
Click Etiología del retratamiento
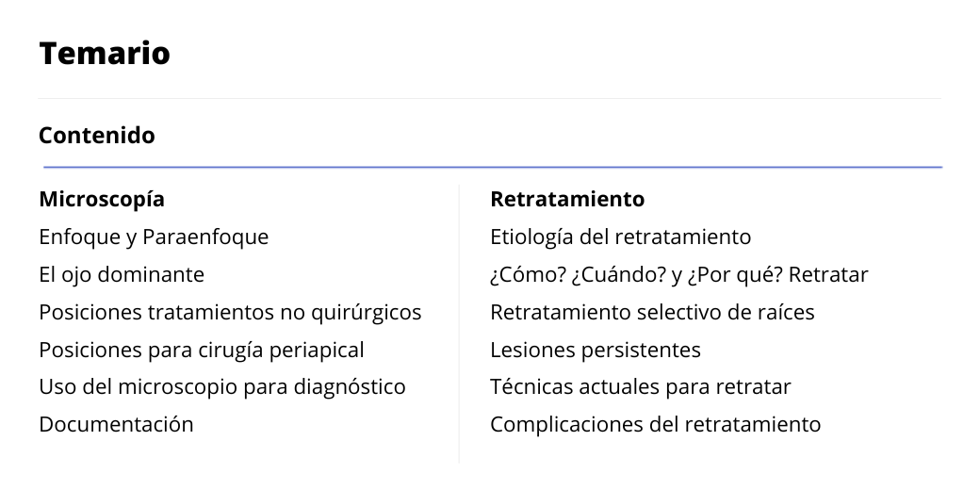621,237
